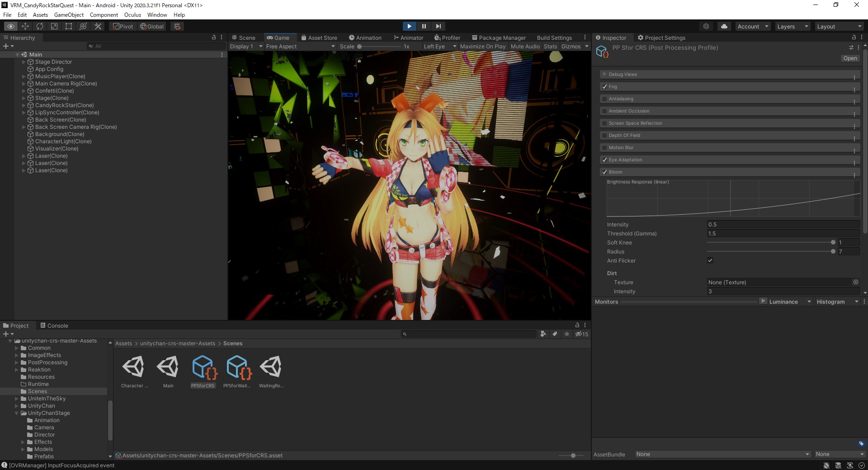Click the Step frame button
The image size is (868, 470).
point(438,26)
